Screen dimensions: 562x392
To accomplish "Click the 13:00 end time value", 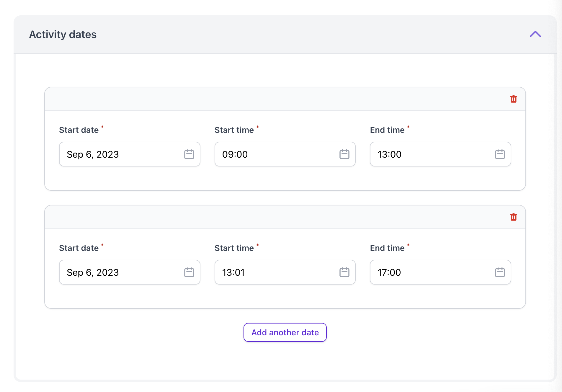I will (389, 154).
